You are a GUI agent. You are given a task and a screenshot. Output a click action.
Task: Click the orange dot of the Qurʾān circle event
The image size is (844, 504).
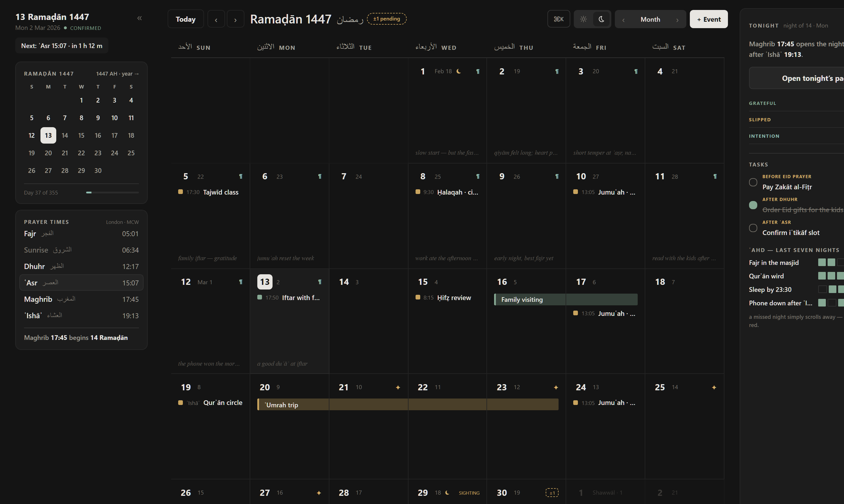(180, 402)
